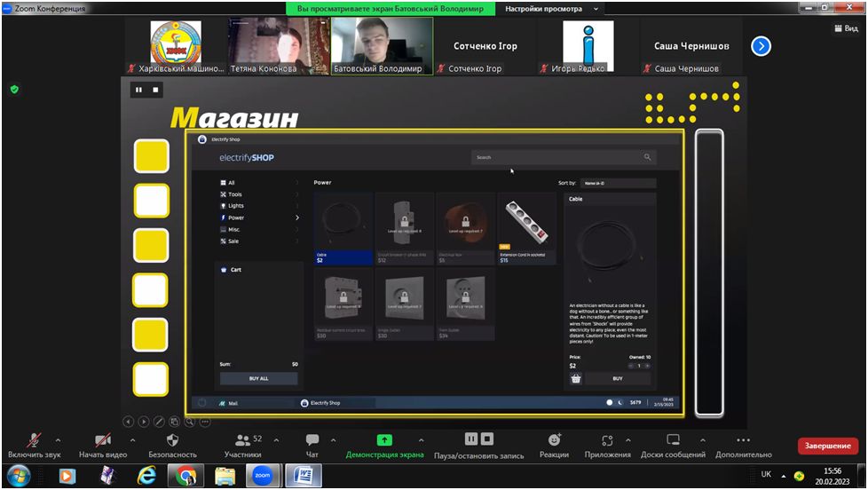The image size is (868, 490).
Task: Launch Internet Explorer from taskbar
Action: [146, 476]
